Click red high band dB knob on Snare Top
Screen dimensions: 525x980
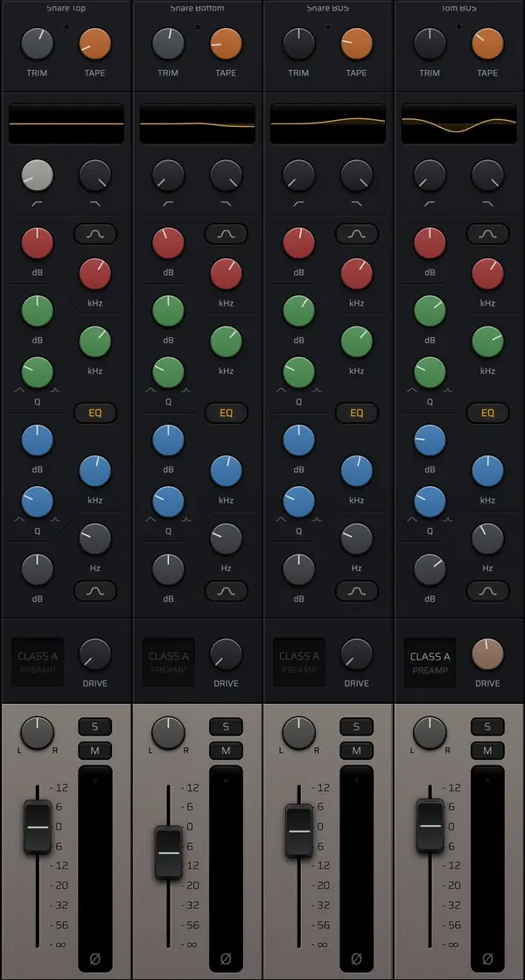[37, 243]
